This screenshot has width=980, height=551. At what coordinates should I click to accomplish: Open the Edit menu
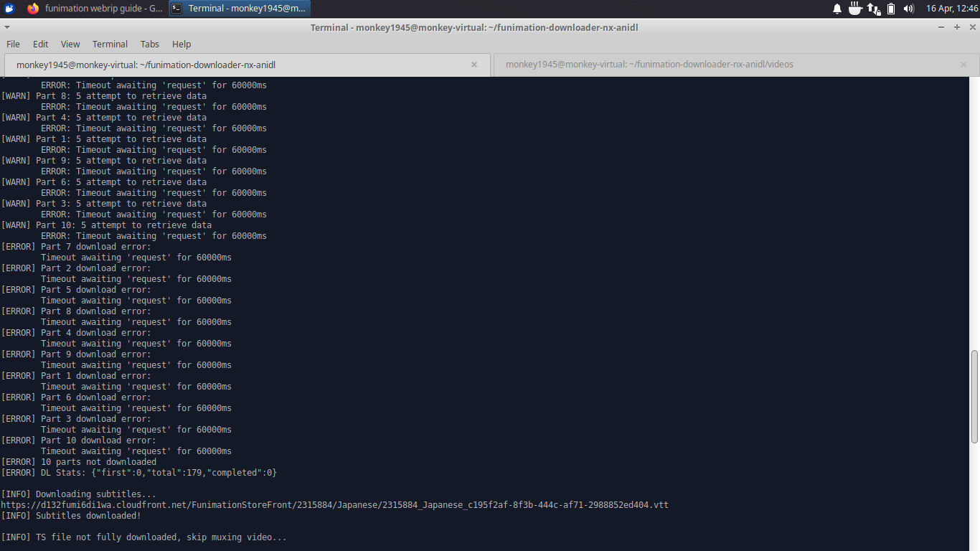pyautogui.click(x=40, y=44)
